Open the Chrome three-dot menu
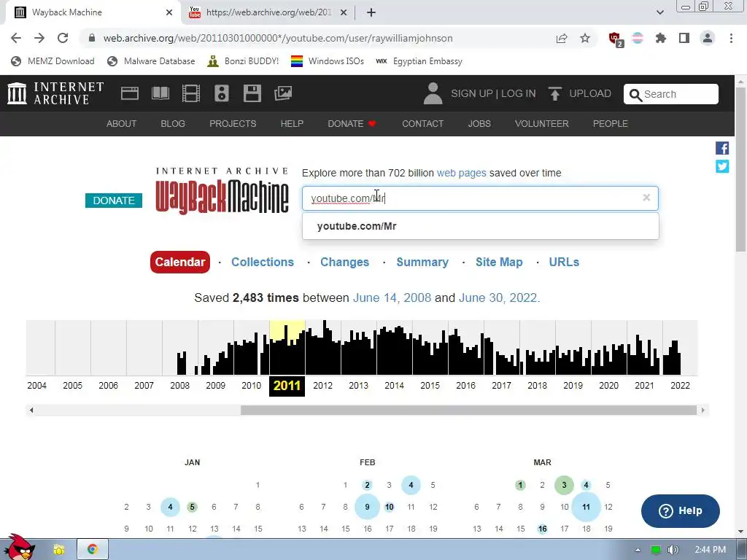 click(731, 38)
